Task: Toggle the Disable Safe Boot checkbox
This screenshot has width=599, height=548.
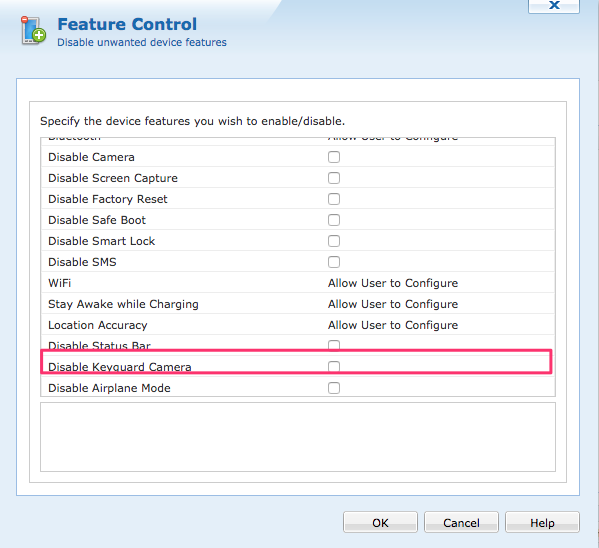Action: (x=334, y=220)
